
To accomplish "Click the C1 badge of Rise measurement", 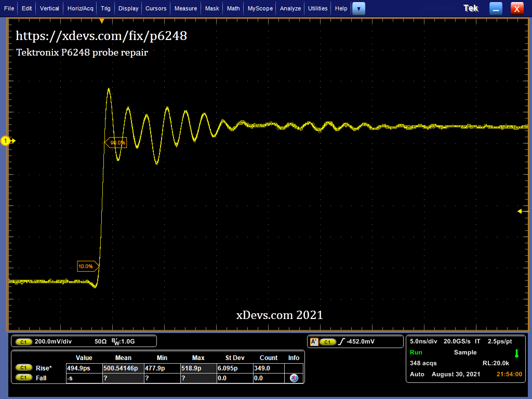I will tap(24, 368).
